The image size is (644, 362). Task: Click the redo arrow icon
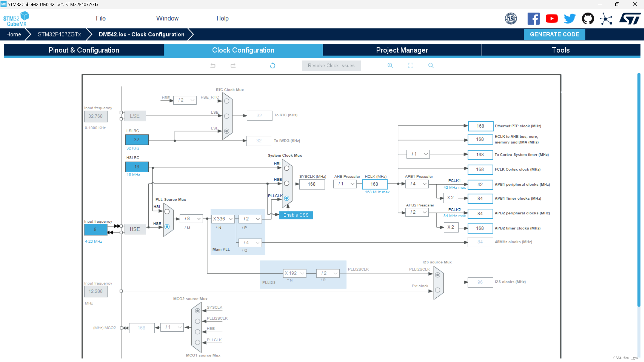pos(233,65)
